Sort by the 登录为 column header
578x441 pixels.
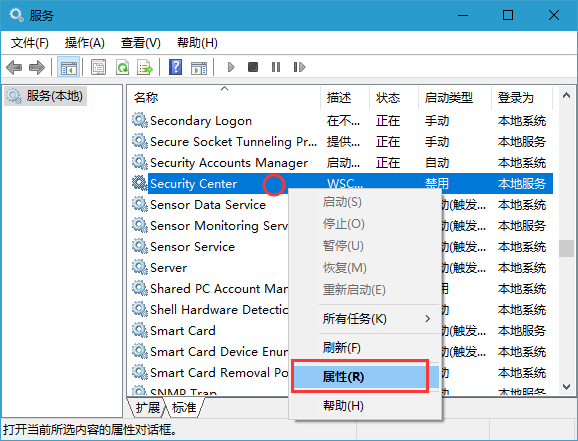point(522,98)
